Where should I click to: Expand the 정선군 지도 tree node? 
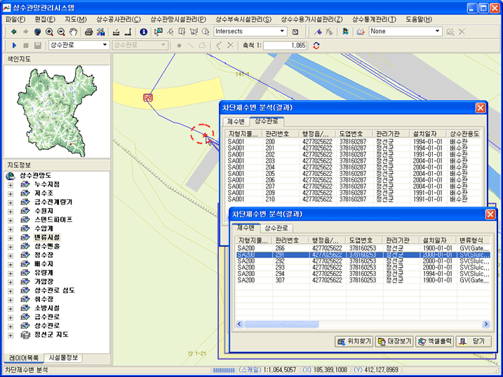coord(10,335)
